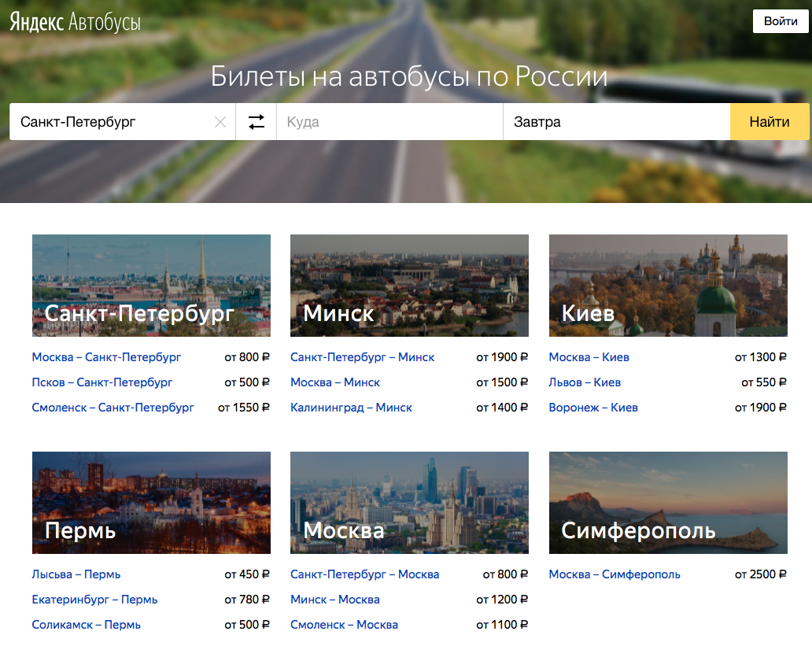Clear the Санкт-Петербург departure field with X
Screen dimensions: 812x646
point(220,122)
